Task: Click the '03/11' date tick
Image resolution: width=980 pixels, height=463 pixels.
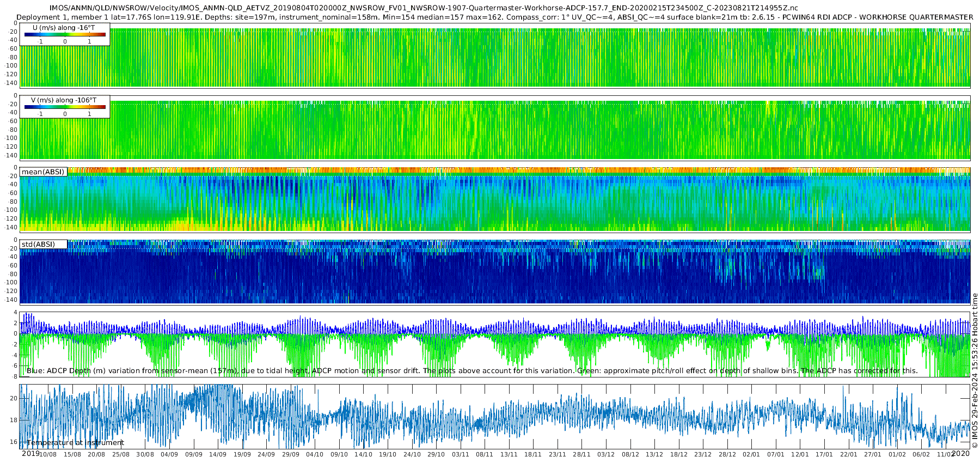Action: pos(461,454)
